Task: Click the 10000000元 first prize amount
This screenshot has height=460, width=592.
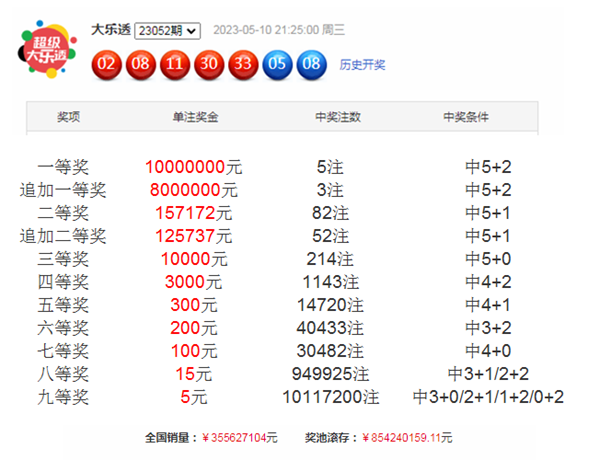Action: pyautogui.click(x=194, y=167)
